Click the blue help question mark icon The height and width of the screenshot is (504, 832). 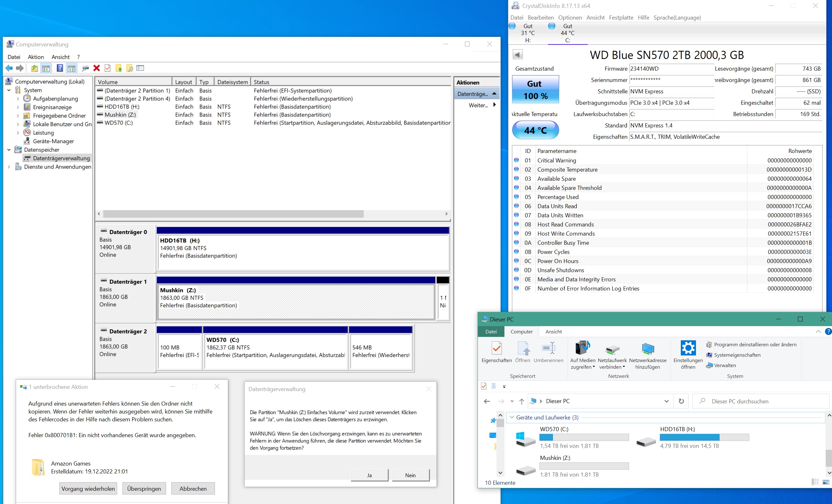tap(59, 68)
